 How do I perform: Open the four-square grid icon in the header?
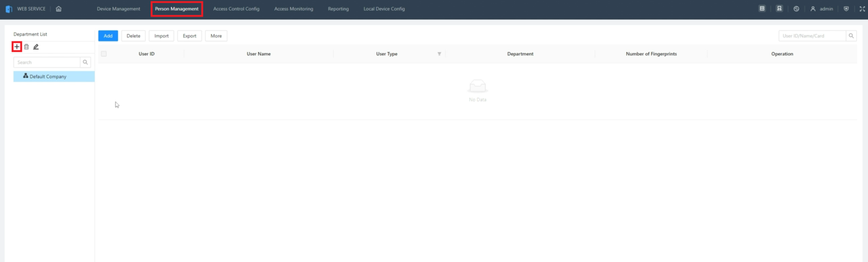(x=762, y=9)
